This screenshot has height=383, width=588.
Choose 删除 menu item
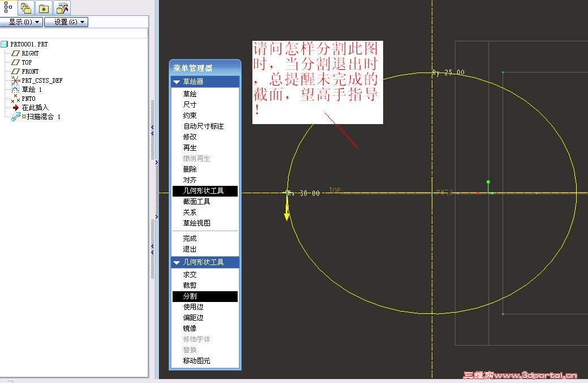[190, 169]
